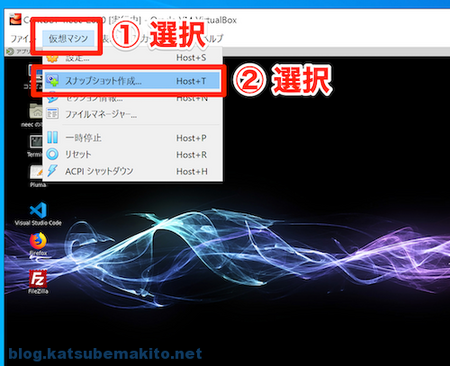Open the Pluma editor desktop icon
This screenshot has width=450, height=366.
(x=37, y=176)
